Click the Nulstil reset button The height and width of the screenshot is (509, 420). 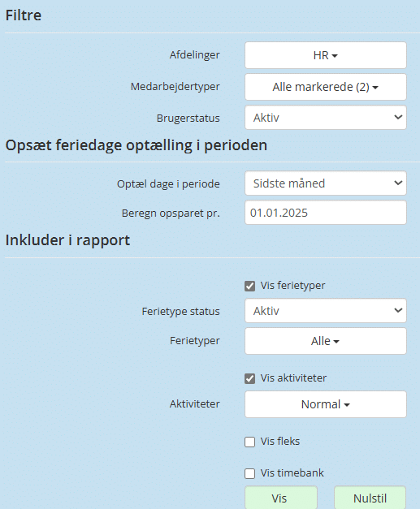point(370,498)
